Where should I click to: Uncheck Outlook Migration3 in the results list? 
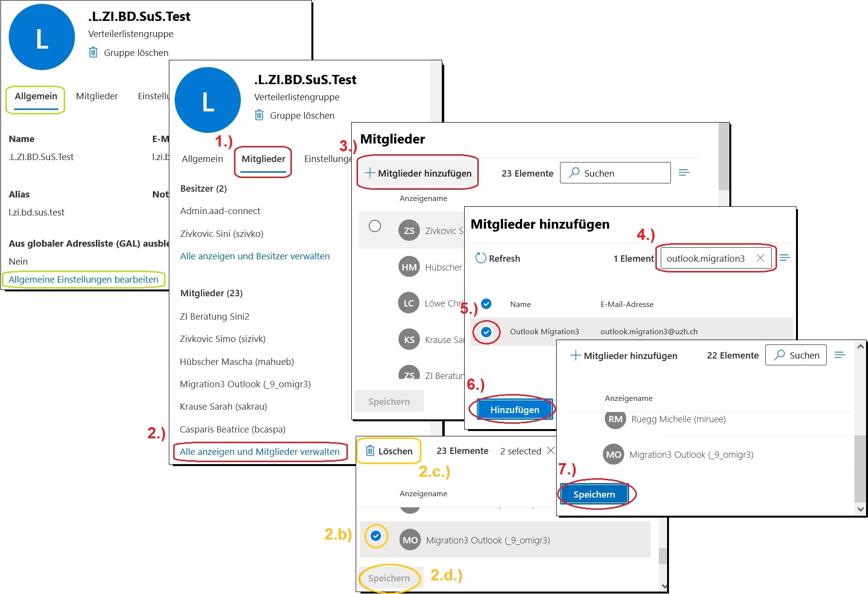coord(486,332)
